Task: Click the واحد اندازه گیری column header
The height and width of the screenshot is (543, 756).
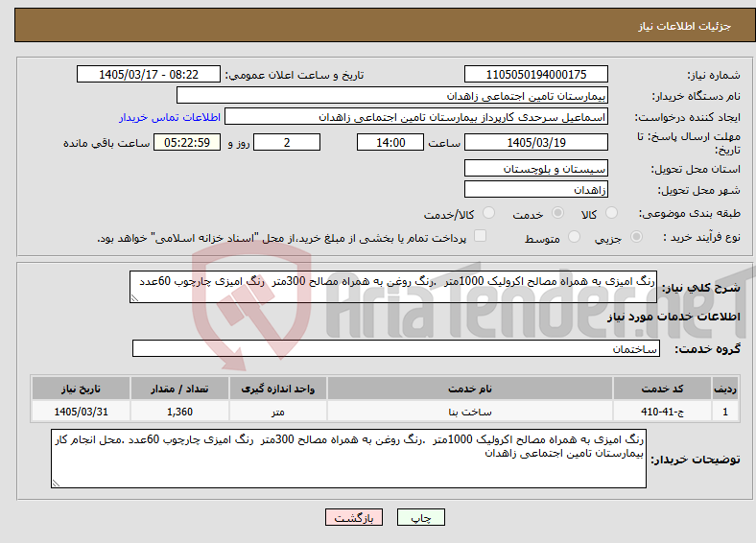Action: pyautogui.click(x=277, y=389)
